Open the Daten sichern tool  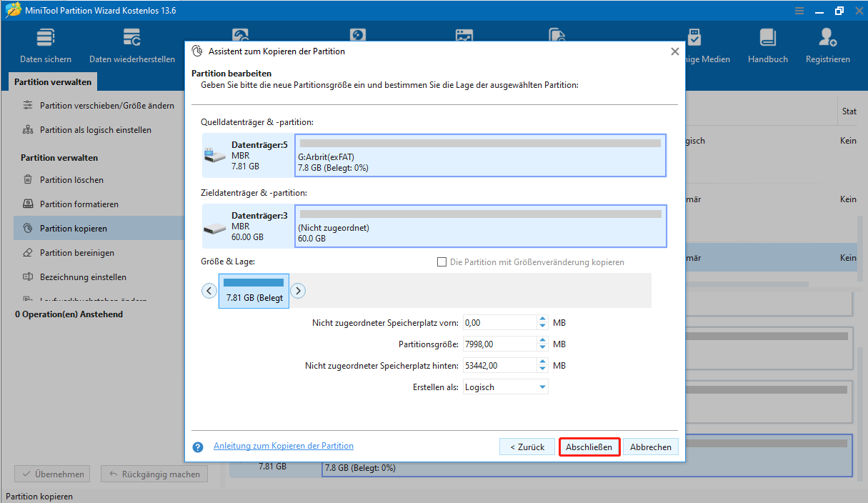coord(46,46)
